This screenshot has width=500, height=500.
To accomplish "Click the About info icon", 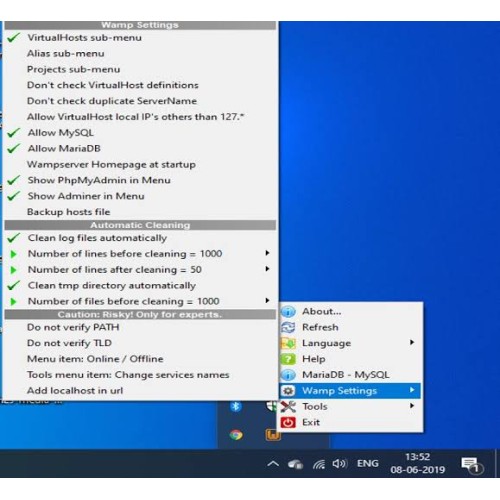I will 288,311.
